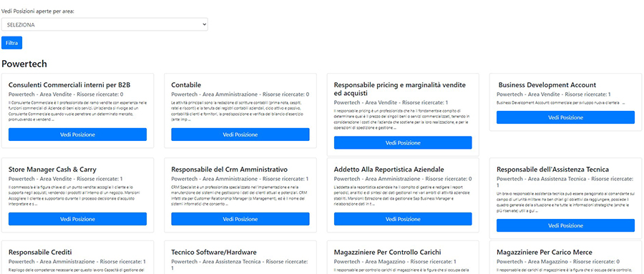The height and width of the screenshot is (274, 644).
Task: Open Vedi Posizione for Responsabile dell'Assistenza Tecnica
Action: [565, 225]
